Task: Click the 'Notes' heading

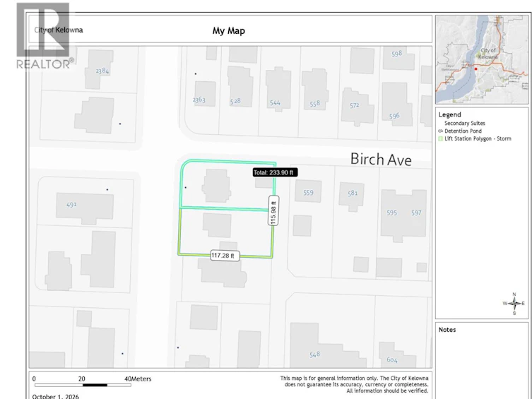Action: (x=447, y=330)
